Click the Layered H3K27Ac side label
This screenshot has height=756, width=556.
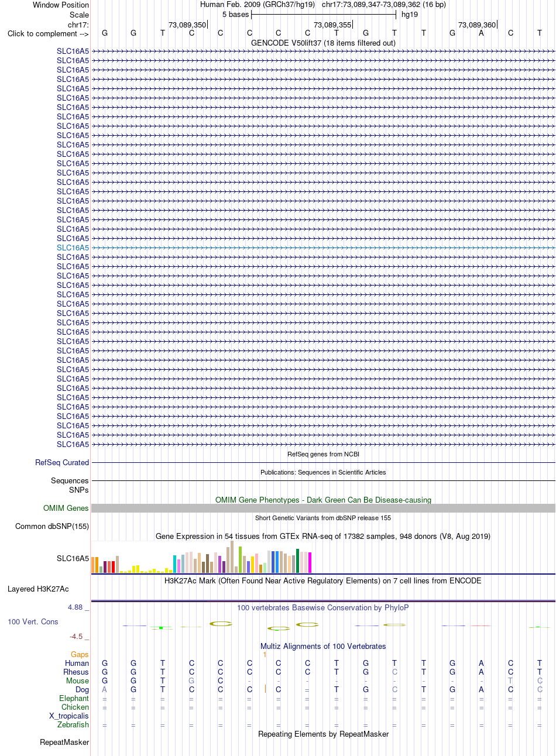(x=38, y=589)
